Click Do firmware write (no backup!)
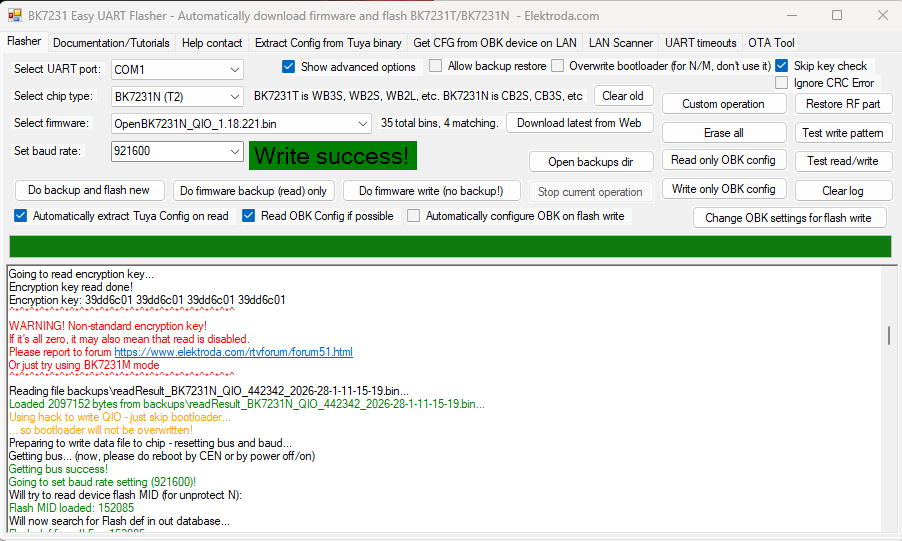 [x=431, y=191]
